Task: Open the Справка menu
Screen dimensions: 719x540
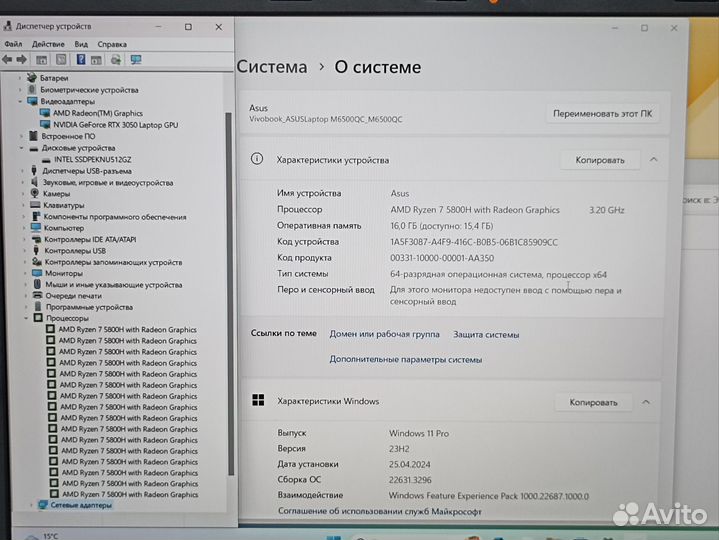Action: click(x=112, y=44)
